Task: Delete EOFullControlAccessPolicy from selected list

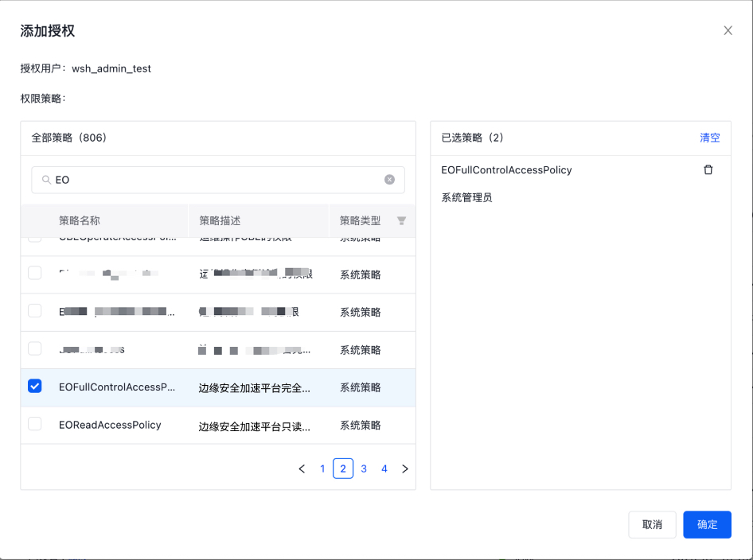Action: pos(708,170)
